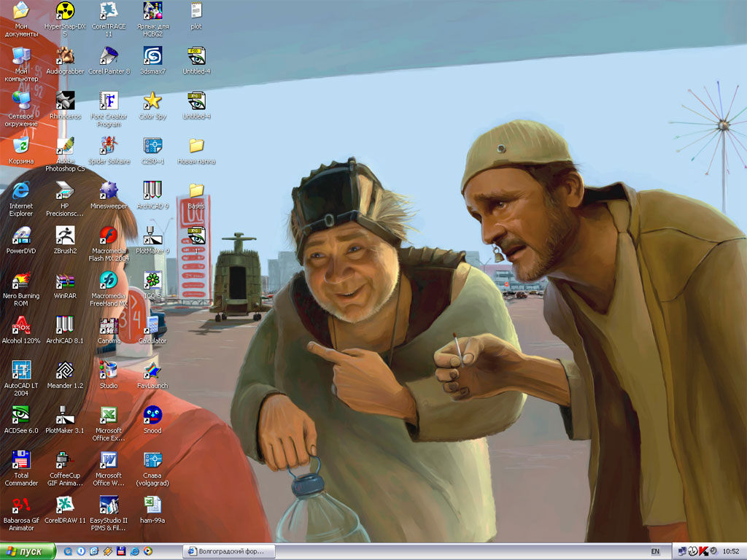Click the taskbar clock showing 10:52

[x=729, y=551]
